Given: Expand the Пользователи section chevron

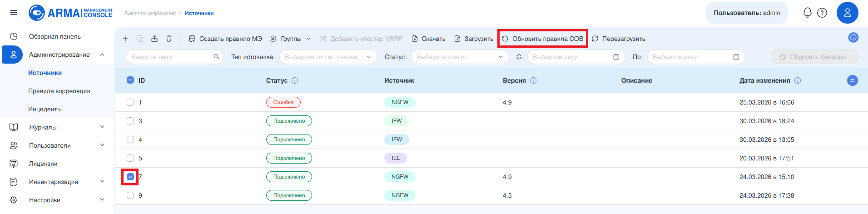Looking at the screenshot, I should (x=102, y=145).
